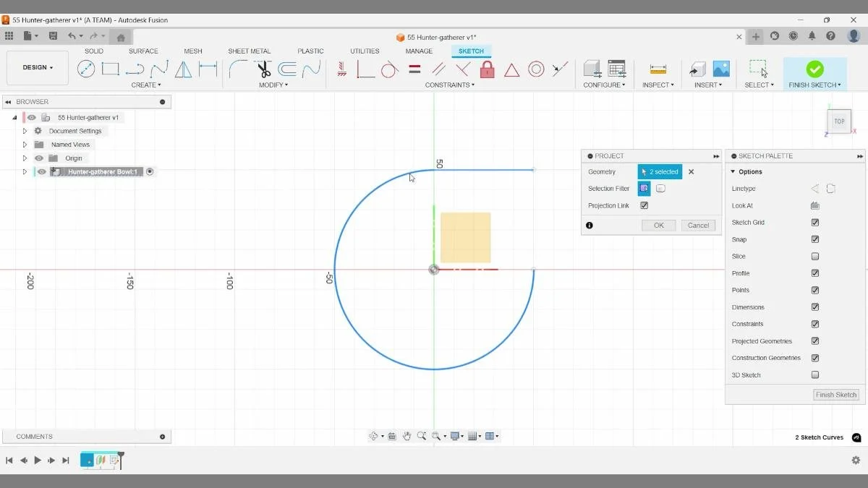The height and width of the screenshot is (488, 868).
Task: Clear selection with the X in Project dialog
Action: pos(692,171)
